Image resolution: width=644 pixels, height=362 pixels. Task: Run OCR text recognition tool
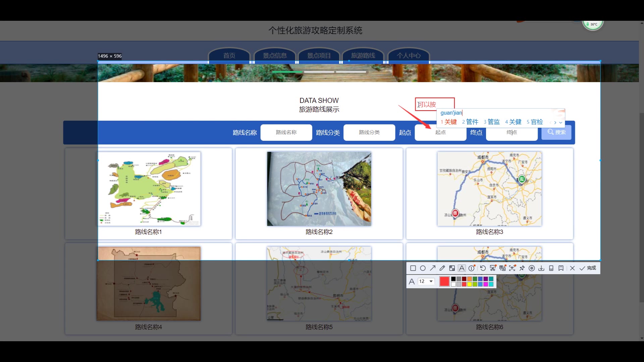[x=512, y=268]
